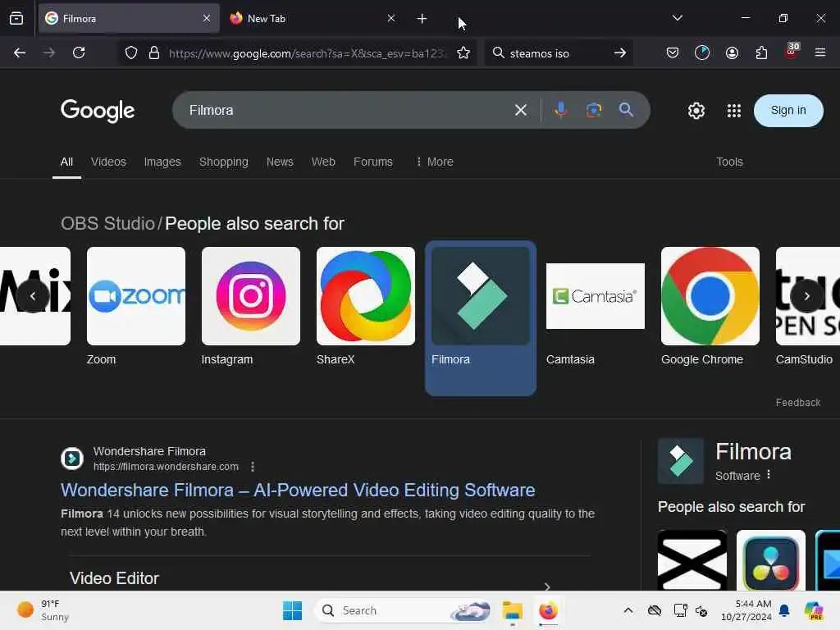Show next items in carousel
Image resolution: width=840 pixels, height=630 pixels.
[x=807, y=296]
